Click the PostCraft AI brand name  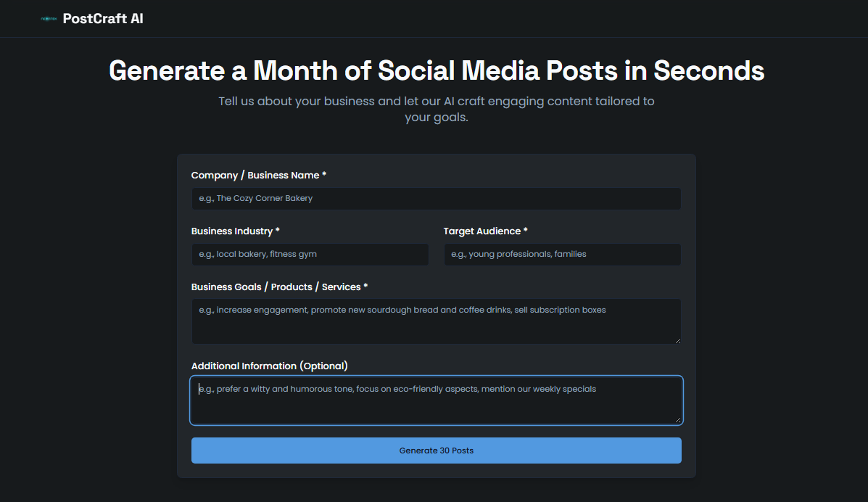[103, 19]
